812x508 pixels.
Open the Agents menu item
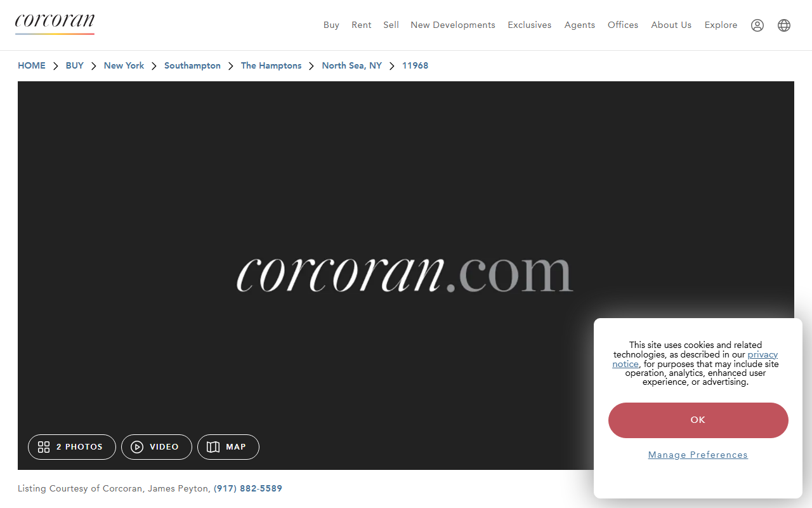(580, 25)
